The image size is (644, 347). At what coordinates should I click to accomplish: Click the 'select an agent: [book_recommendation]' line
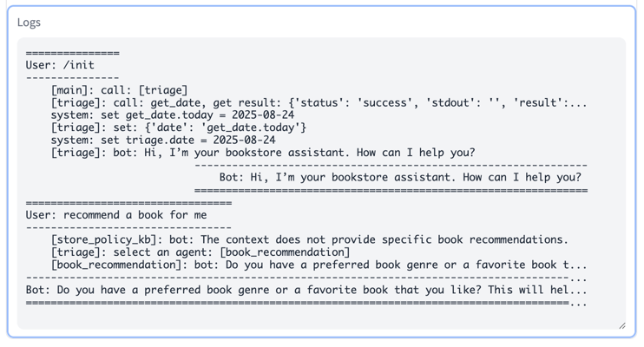pyautogui.click(x=200, y=252)
